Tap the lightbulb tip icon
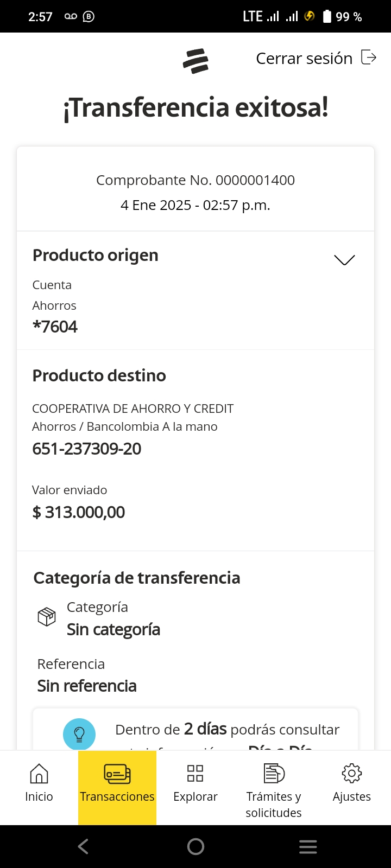Viewport: 391px width, 868px height. [x=79, y=735]
